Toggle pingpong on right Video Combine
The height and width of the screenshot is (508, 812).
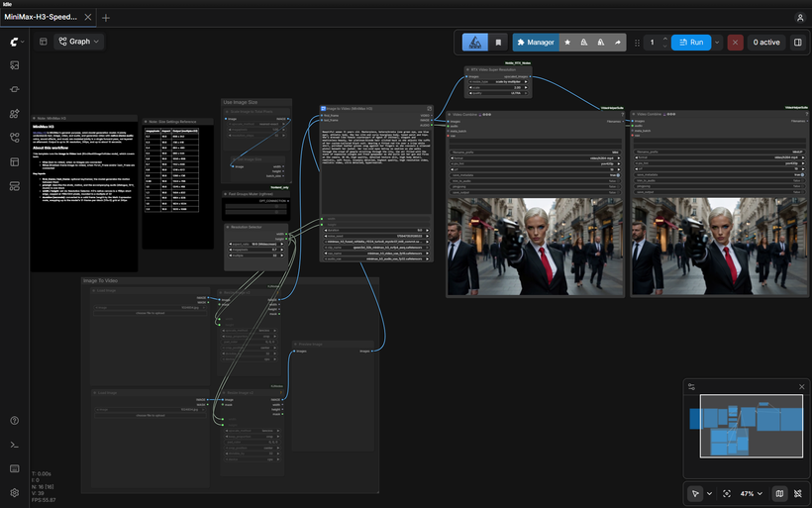[x=719, y=186]
